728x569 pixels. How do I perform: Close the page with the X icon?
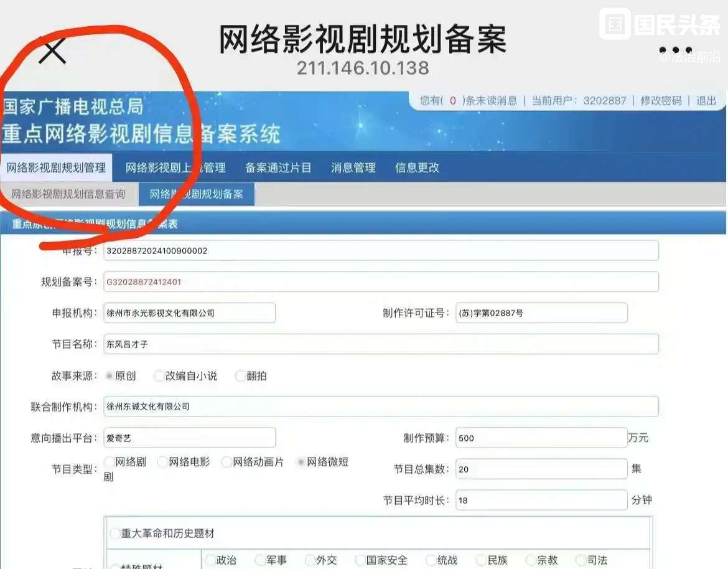coord(52,50)
